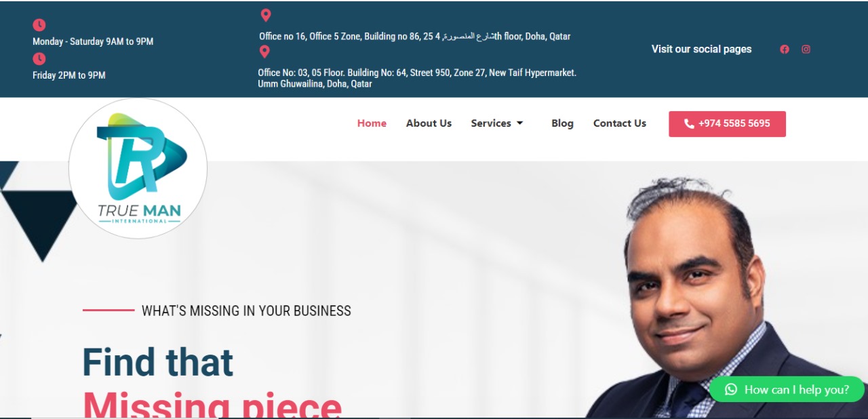Open the Services menu item
The width and height of the screenshot is (868, 419).
point(491,123)
